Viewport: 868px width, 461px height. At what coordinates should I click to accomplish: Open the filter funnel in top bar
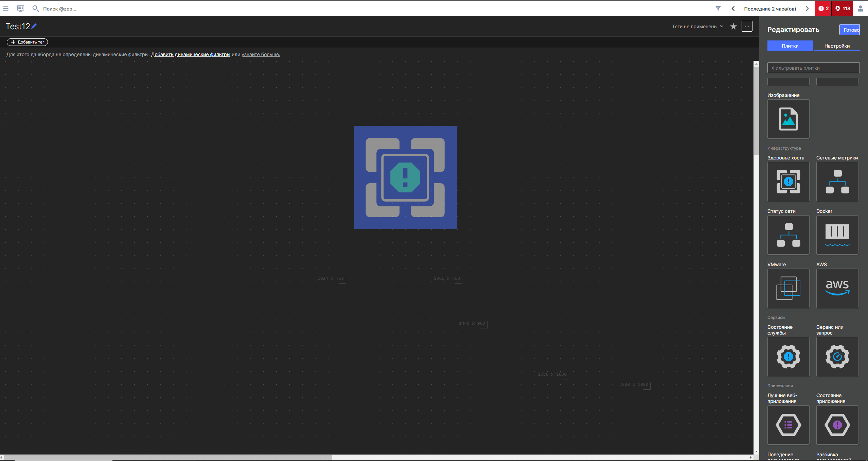click(x=718, y=8)
